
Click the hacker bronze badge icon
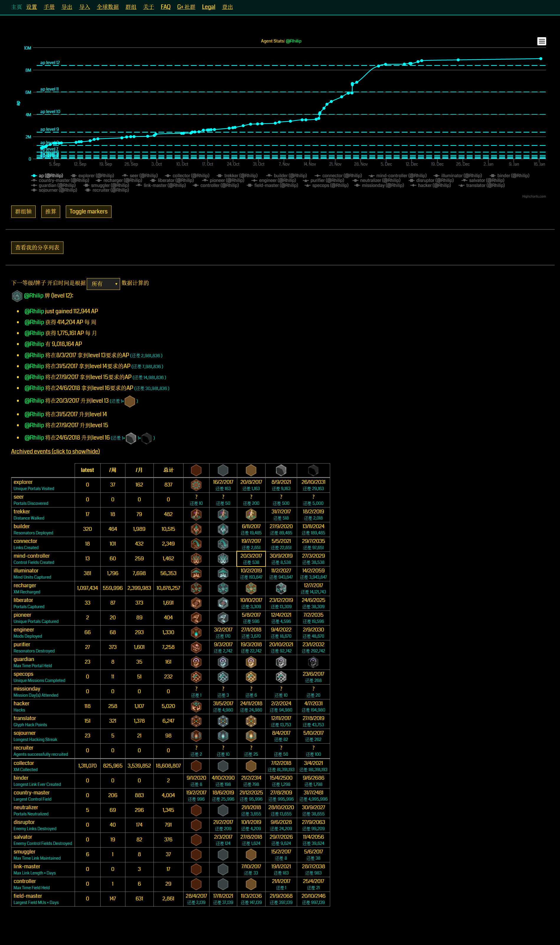196,706
